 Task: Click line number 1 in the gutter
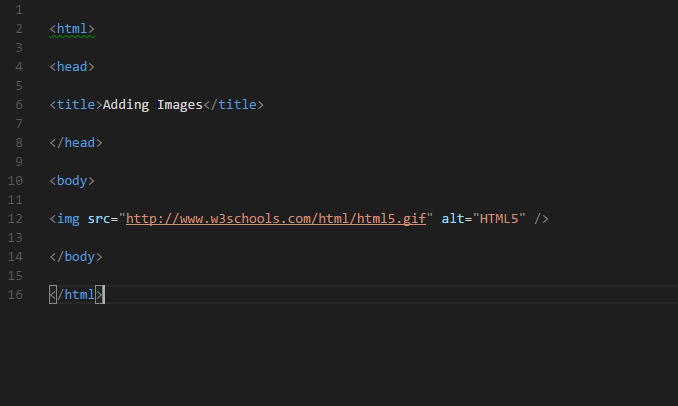click(19, 10)
